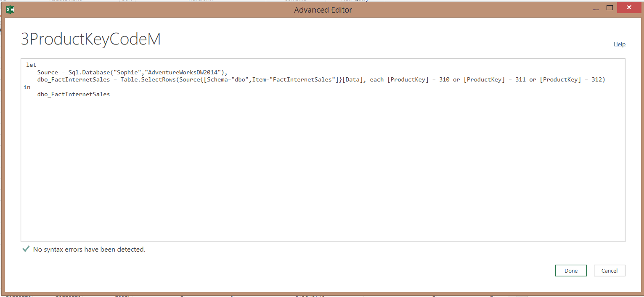Screen dimensions: 644x297
Task: Click the 3ProductKeyCodeM query title
Action: click(91, 39)
